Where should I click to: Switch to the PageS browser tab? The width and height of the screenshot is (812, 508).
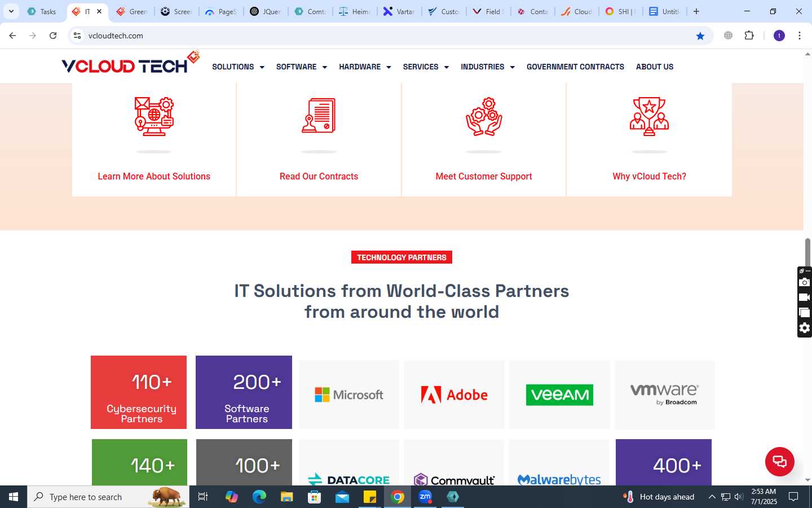pyautogui.click(x=220, y=11)
